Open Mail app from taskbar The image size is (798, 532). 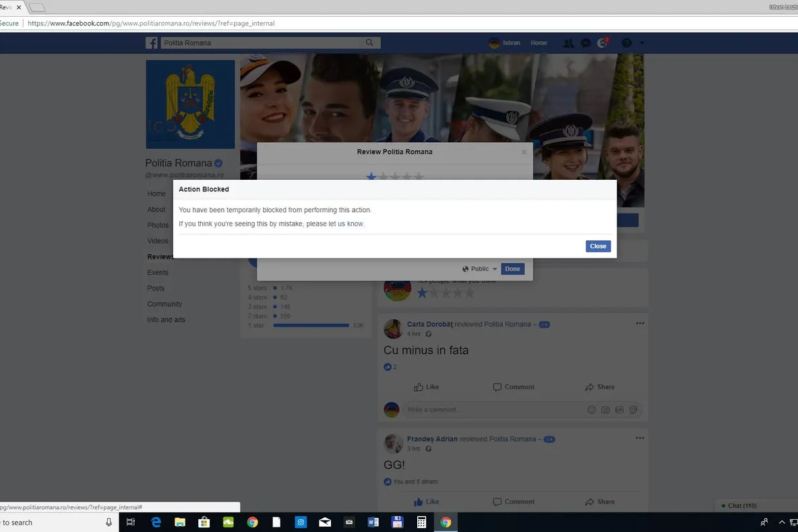tap(325, 523)
